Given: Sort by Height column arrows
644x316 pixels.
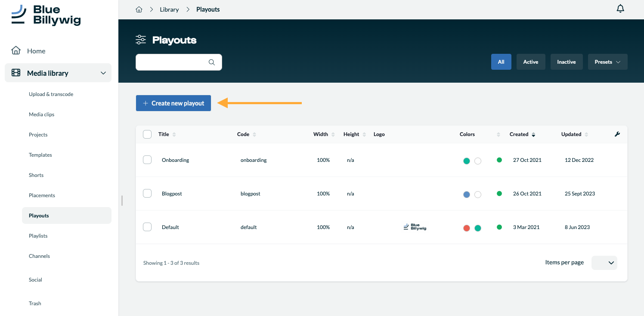Looking at the screenshot, I should tap(364, 134).
